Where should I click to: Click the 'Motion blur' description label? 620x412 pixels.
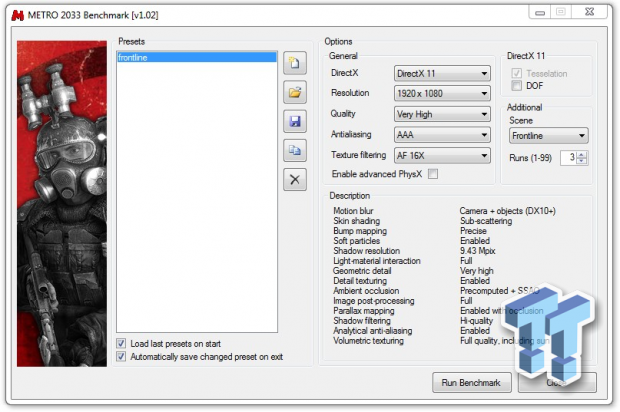(x=353, y=211)
